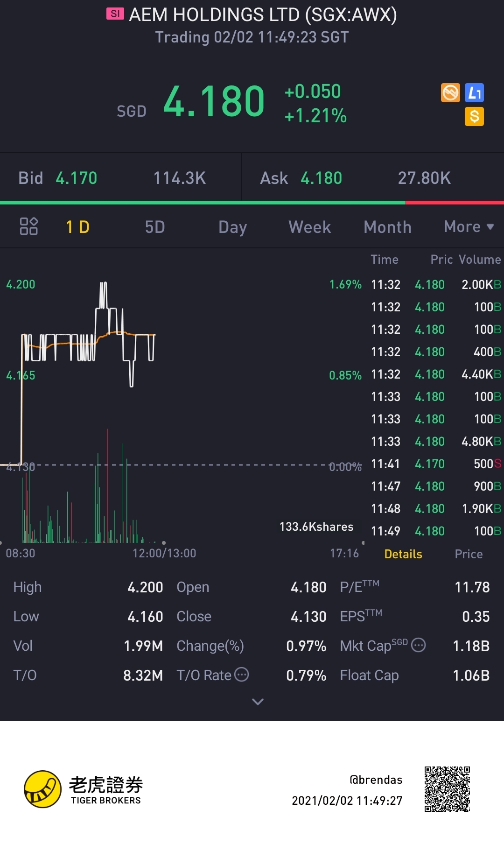Tap the @brendas username
Screen dimensions: 504x858
pos(376,780)
